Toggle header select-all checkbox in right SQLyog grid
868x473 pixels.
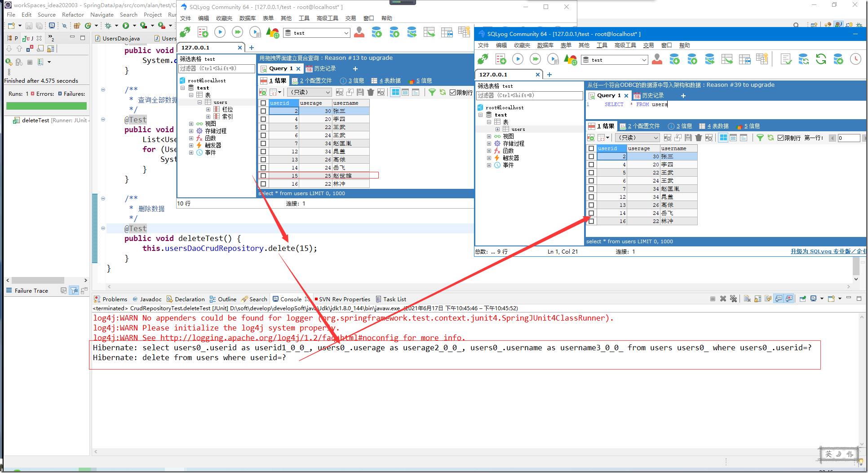pos(591,148)
